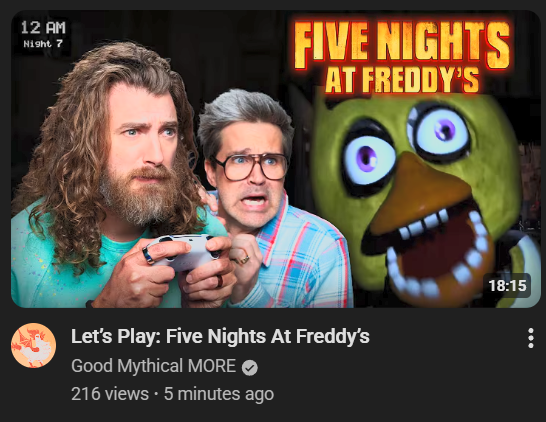This screenshot has width=546, height=422.
Task: Click the FIVE NIGHTS yellow title text
Action: [x=401, y=45]
